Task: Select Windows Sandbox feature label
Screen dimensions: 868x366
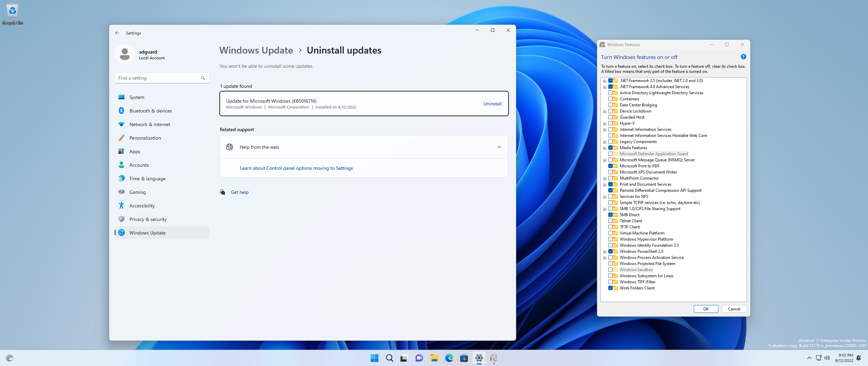Action: click(636, 270)
